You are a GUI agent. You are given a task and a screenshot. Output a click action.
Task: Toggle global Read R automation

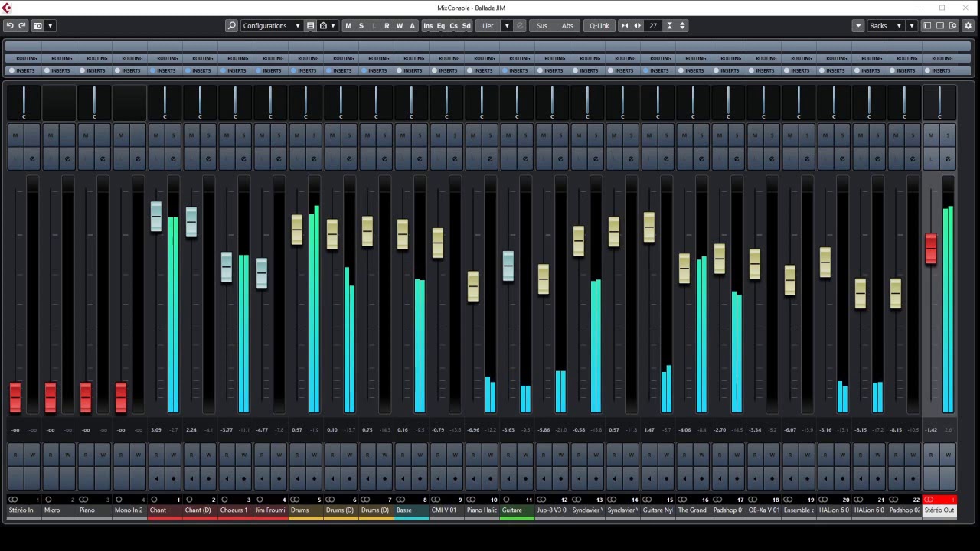point(387,25)
